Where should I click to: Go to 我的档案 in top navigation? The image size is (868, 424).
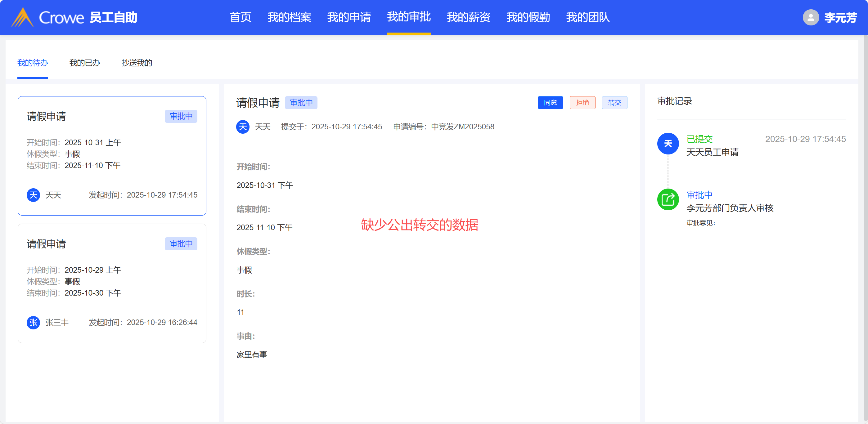289,17
